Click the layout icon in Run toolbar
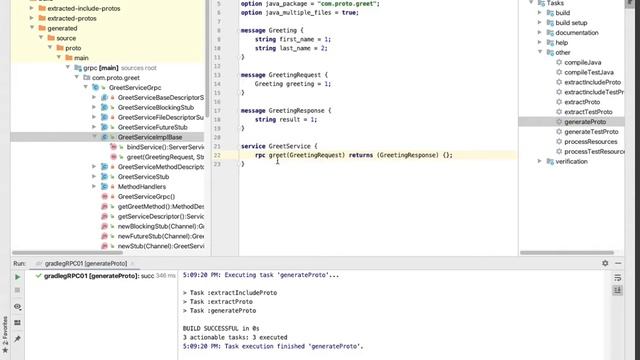The image size is (640, 360). click(18, 323)
